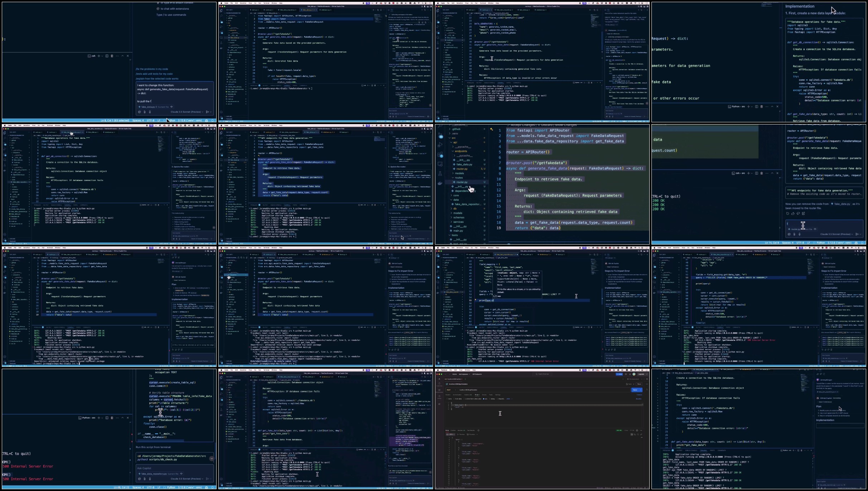This screenshot has height=491, width=868.
Task: Click '/fix the problems in my code' suggestion
Action: tap(152, 69)
